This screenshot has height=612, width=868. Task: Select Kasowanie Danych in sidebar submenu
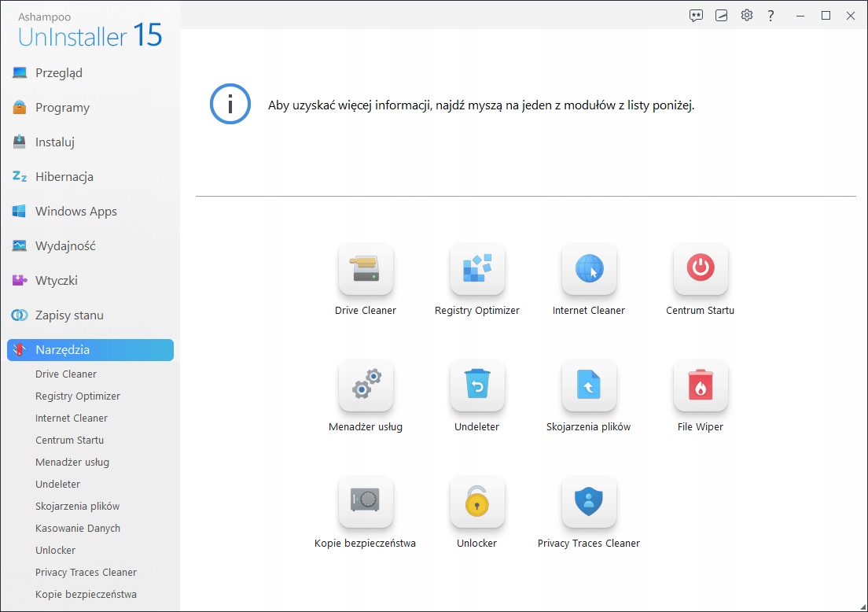(x=78, y=529)
